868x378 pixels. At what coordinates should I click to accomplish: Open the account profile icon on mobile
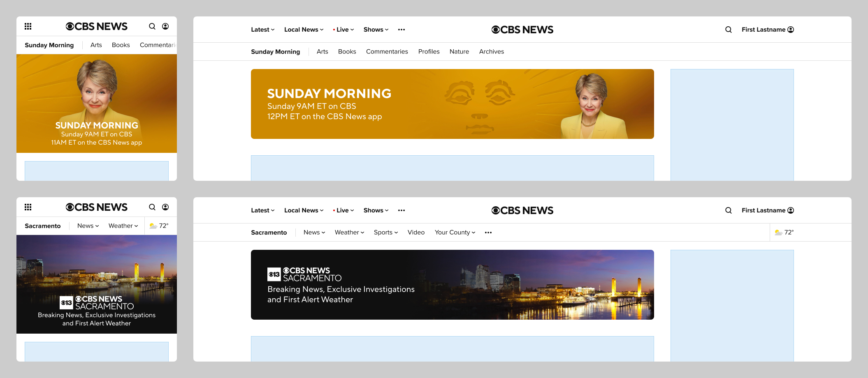[x=165, y=26]
